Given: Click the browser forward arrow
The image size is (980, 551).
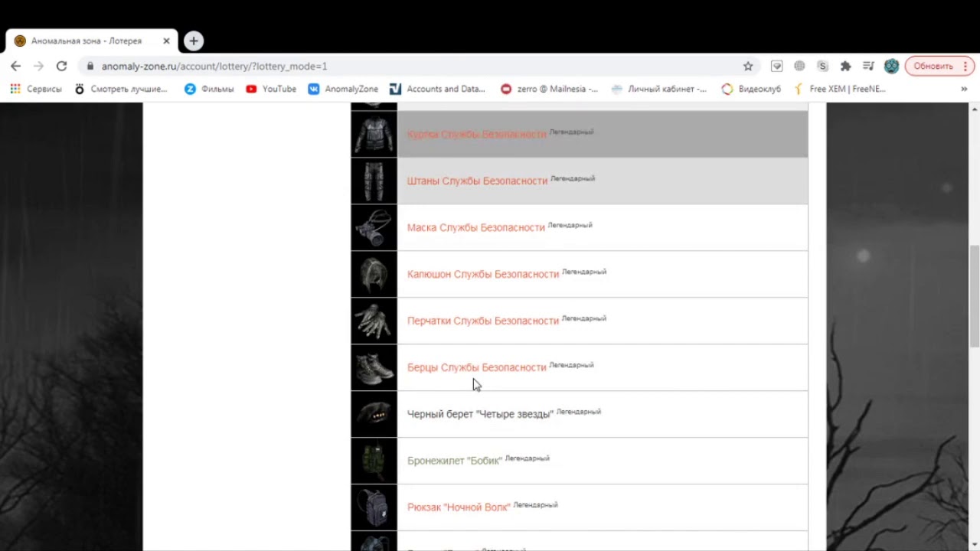Looking at the screenshot, I should pos(38,66).
